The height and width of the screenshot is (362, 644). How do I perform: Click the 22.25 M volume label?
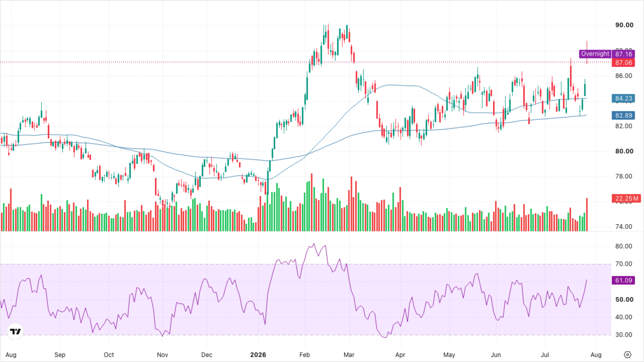click(626, 198)
